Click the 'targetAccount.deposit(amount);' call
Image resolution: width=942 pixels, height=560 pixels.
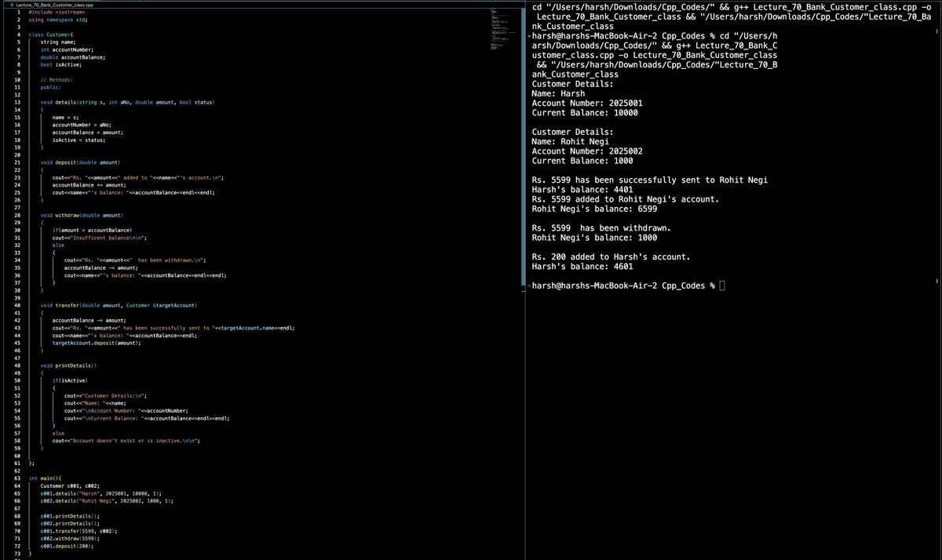tap(98, 343)
